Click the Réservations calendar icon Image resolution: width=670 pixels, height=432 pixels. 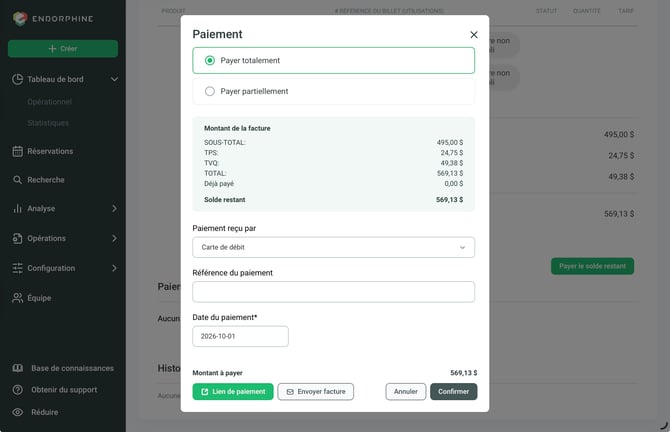click(18, 151)
